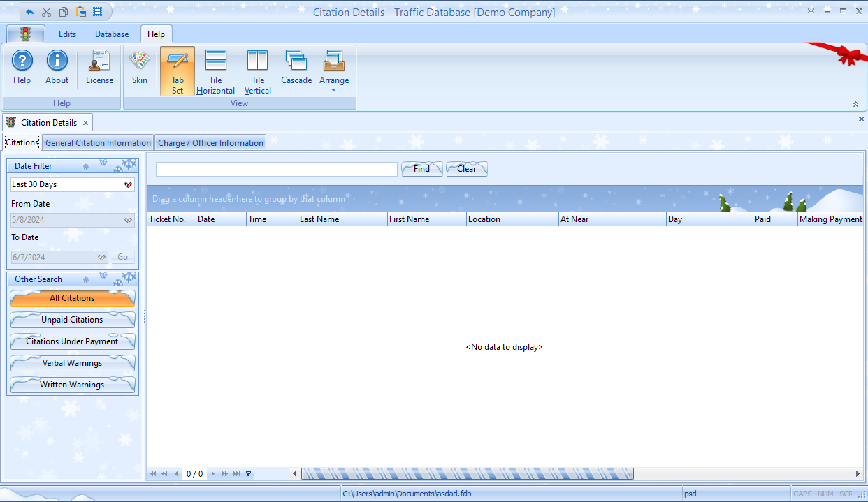Go to previous page in record navigator
Screen dimensions: 868x502
(x=165, y=474)
